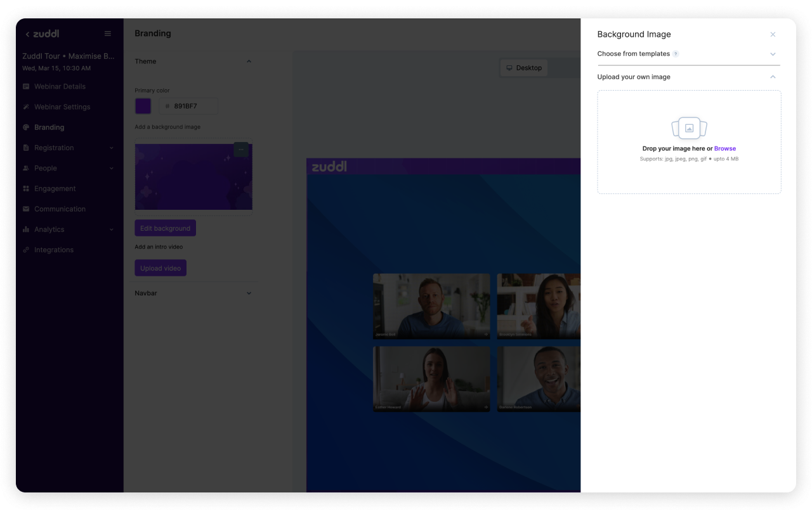Click the 'Supports: jpg, jpeg, png, gif' note

point(673,159)
